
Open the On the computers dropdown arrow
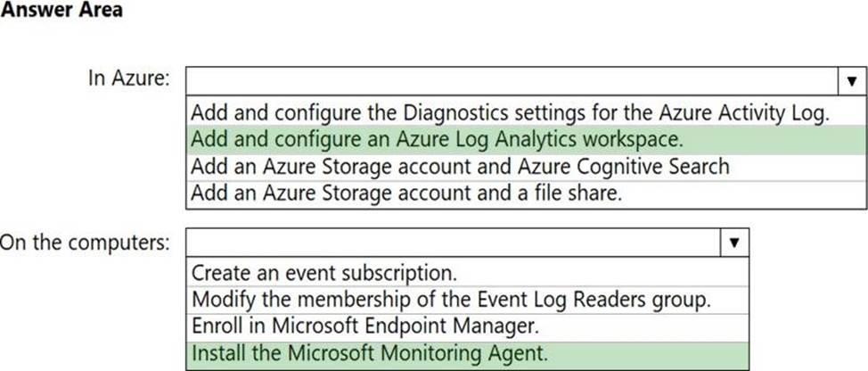734,243
